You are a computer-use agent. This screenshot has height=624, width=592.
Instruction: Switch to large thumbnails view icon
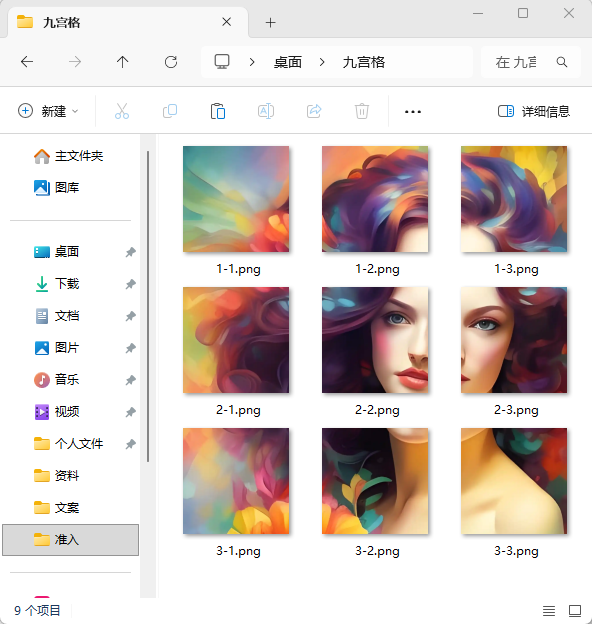575,610
